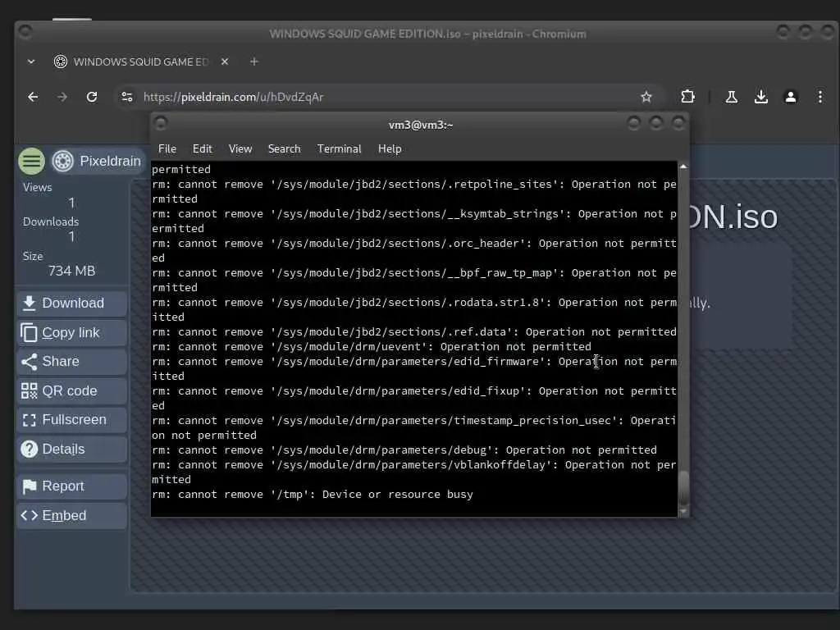The height and width of the screenshot is (630, 840).
Task: Click the drm/parameters/debug error line
Action: point(404,450)
